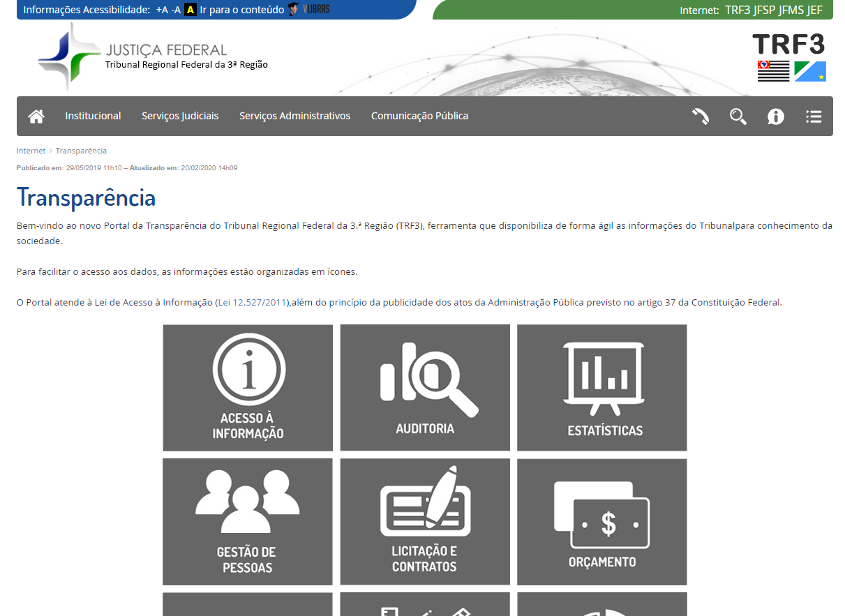Viewport: 845px width, 616px height.
Task: Open the TRF3 link in green bar
Action: point(739,10)
